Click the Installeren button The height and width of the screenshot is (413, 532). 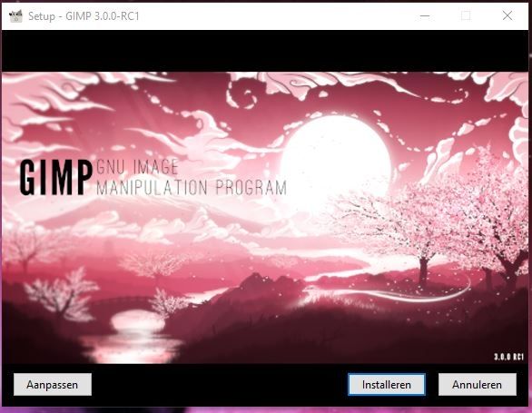(387, 385)
